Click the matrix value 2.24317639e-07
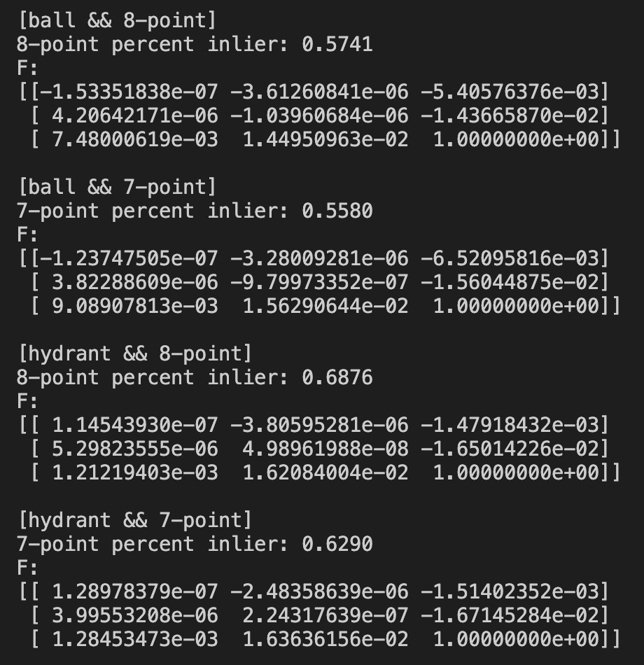This screenshot has height=665, width=644. tap(325, 615)
